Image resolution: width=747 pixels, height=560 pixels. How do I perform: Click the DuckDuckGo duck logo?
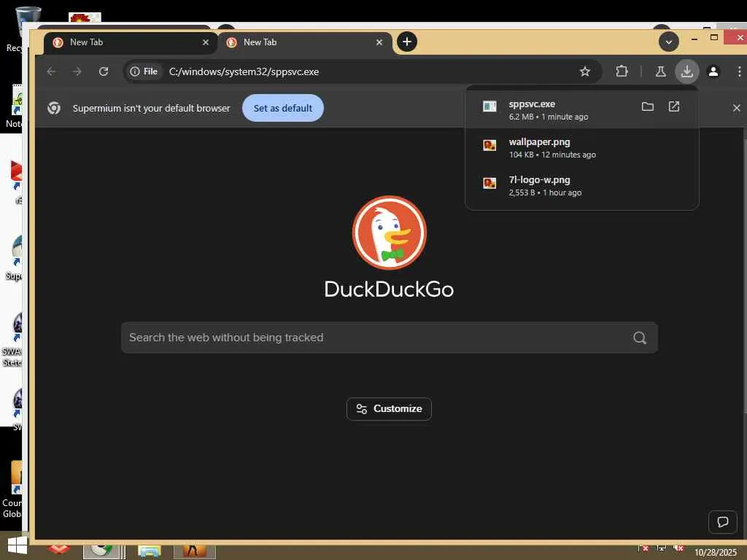tap(390, 233)
